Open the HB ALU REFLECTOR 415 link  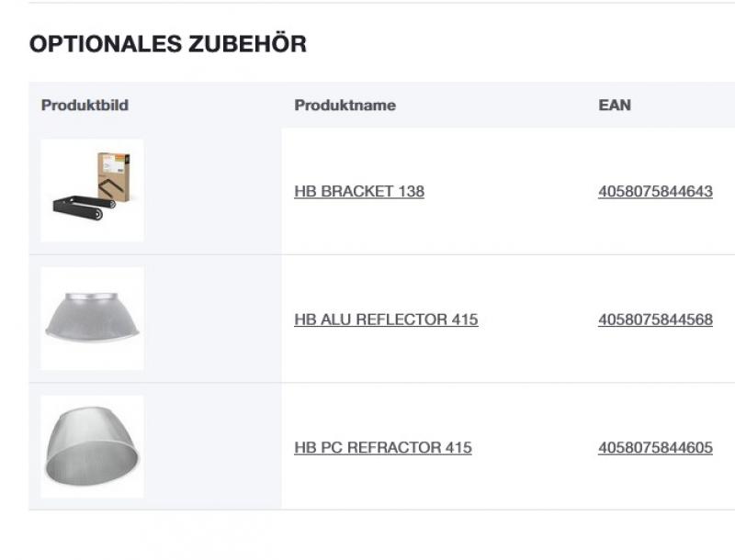point(387,320)
